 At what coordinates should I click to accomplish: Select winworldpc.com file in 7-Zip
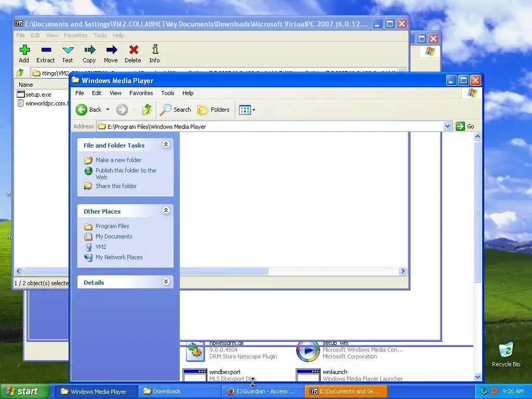point(43,103)
